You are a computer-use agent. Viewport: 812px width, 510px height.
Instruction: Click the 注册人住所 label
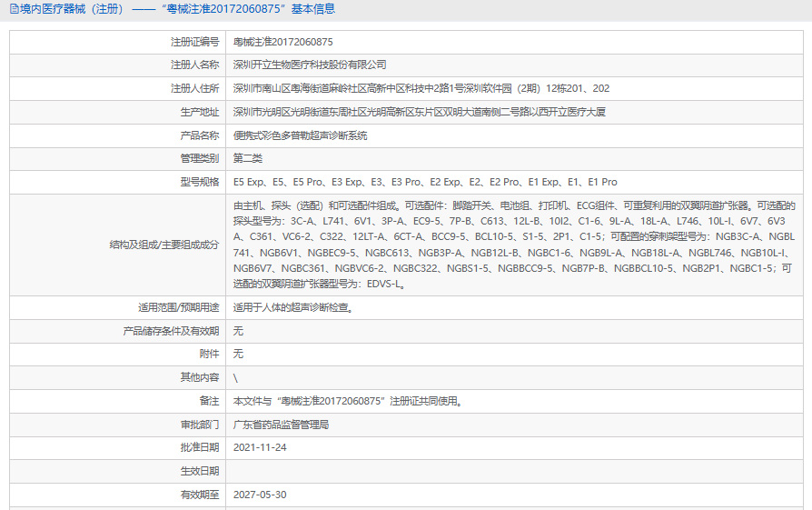click(194, 88)
